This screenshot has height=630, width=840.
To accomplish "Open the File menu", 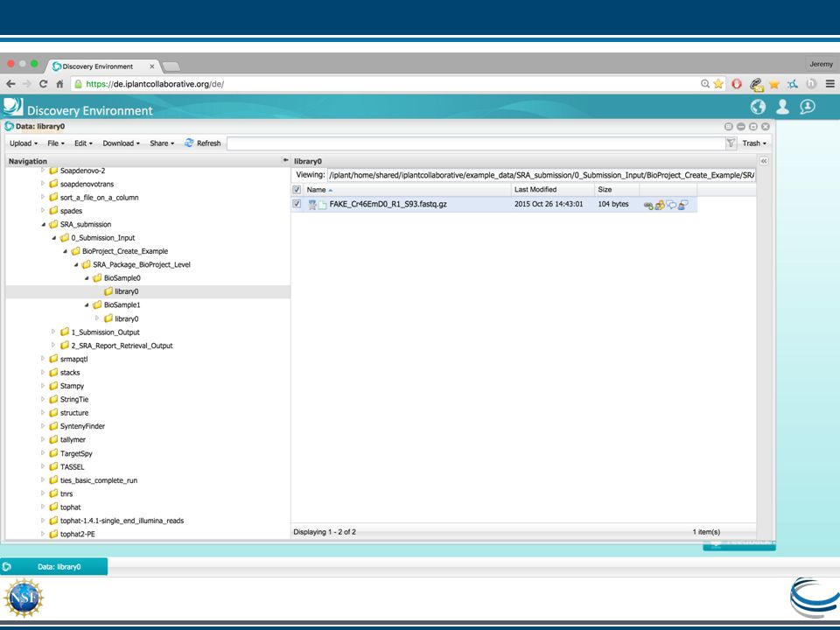I will 56,143.
